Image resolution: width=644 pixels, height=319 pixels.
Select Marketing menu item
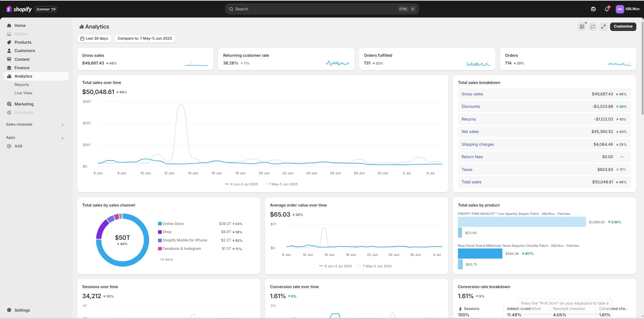(x=24, y=104)
